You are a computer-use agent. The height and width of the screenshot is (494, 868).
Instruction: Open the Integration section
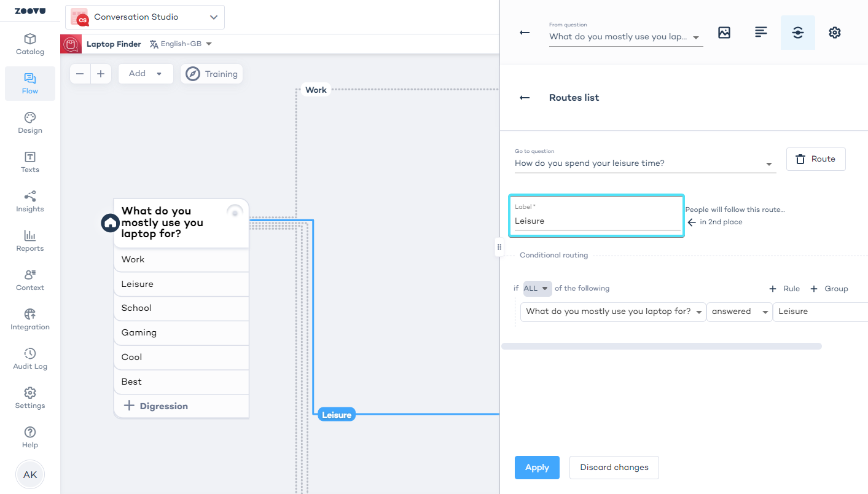click(29, 319)
